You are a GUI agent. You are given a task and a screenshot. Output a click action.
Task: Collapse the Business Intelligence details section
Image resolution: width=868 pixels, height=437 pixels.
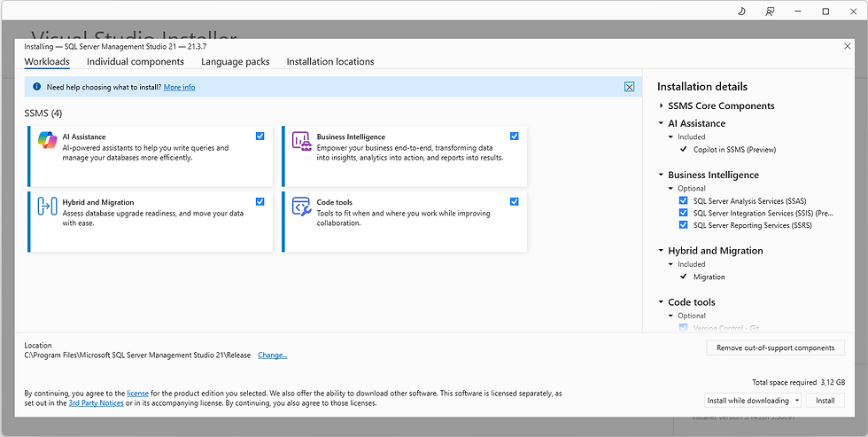click(662, 175)
